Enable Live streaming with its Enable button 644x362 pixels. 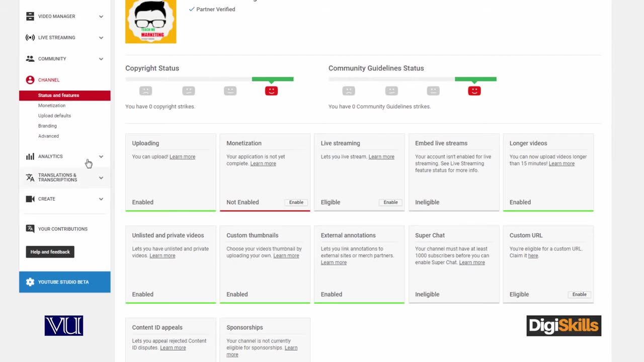tap(390, 202)
